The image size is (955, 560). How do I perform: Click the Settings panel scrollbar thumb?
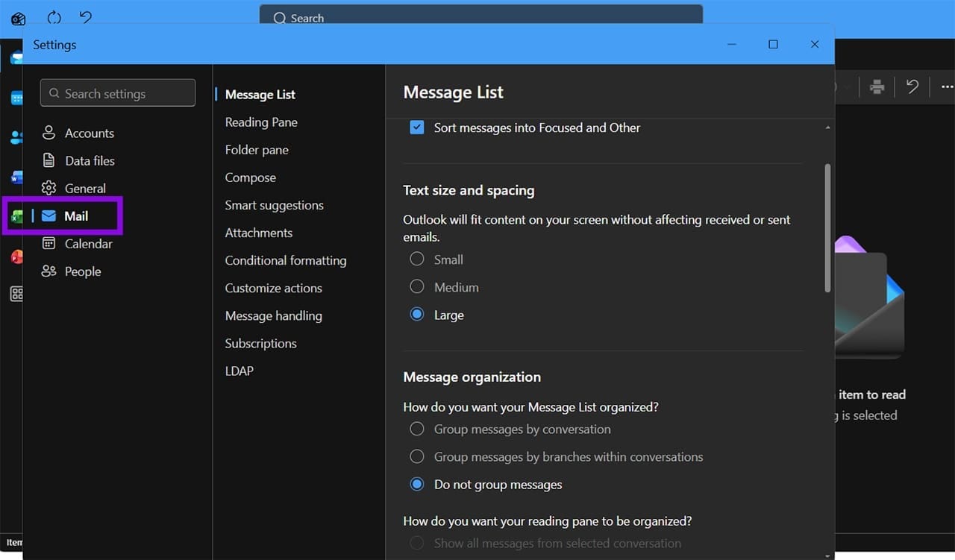pos(827,227)
